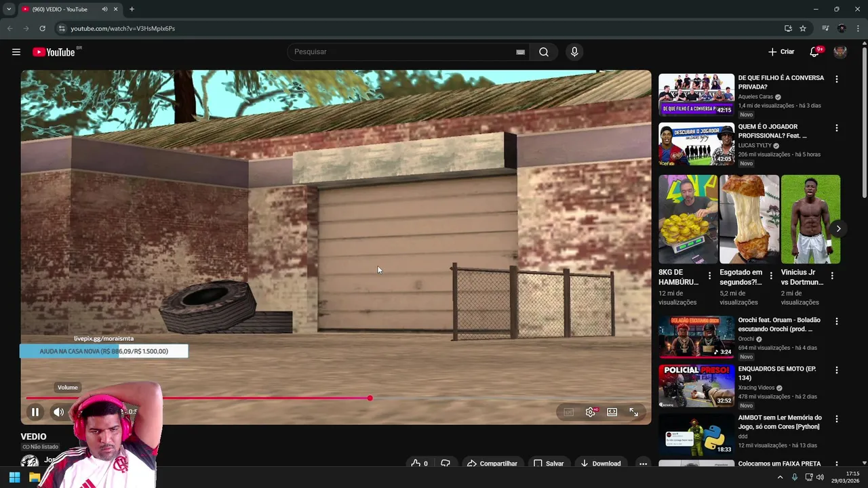
Task: Open the 'Aqueles Caras' channel link
Action: [755, 97]
